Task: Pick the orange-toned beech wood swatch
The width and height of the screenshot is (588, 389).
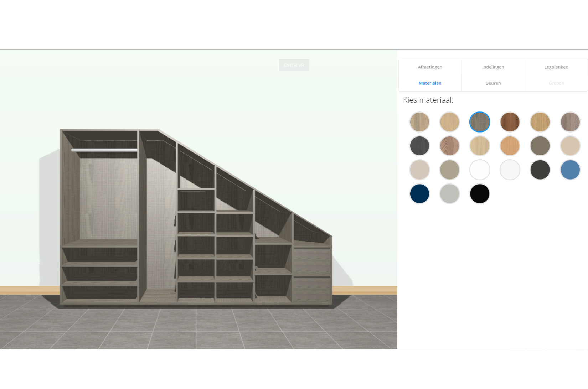Action: (x=510, y=146)
